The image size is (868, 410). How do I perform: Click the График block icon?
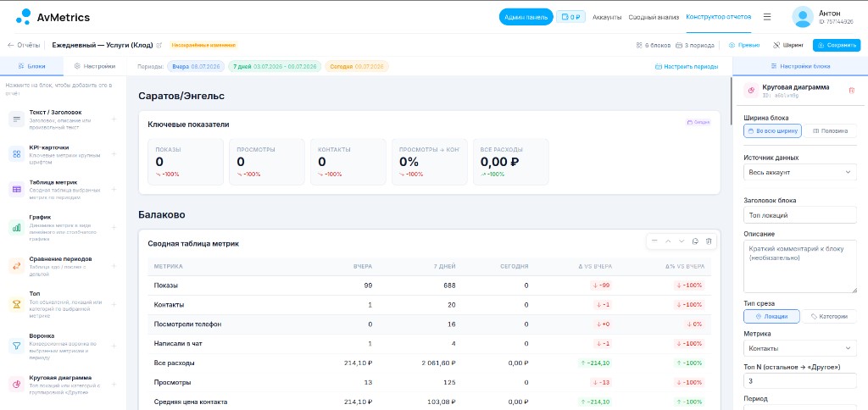pyautogui.click(x=16, y=227)
